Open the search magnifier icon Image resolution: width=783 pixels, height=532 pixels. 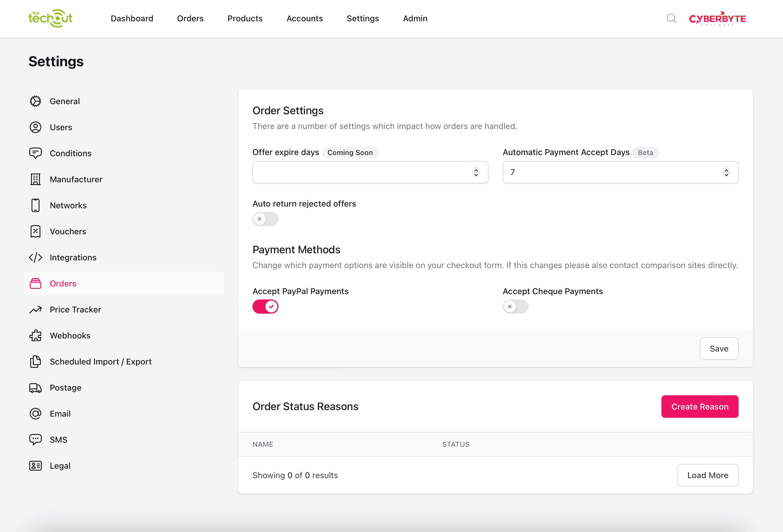671,19
